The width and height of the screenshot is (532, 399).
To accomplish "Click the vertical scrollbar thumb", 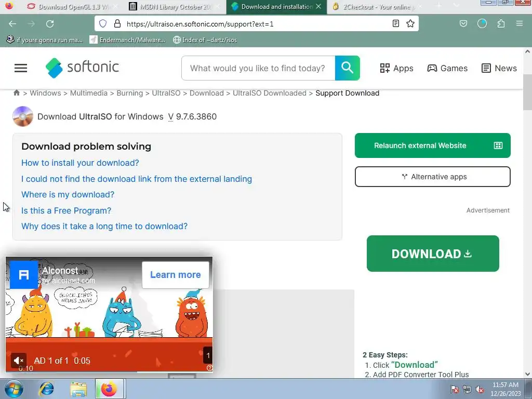I will [527, 92].
